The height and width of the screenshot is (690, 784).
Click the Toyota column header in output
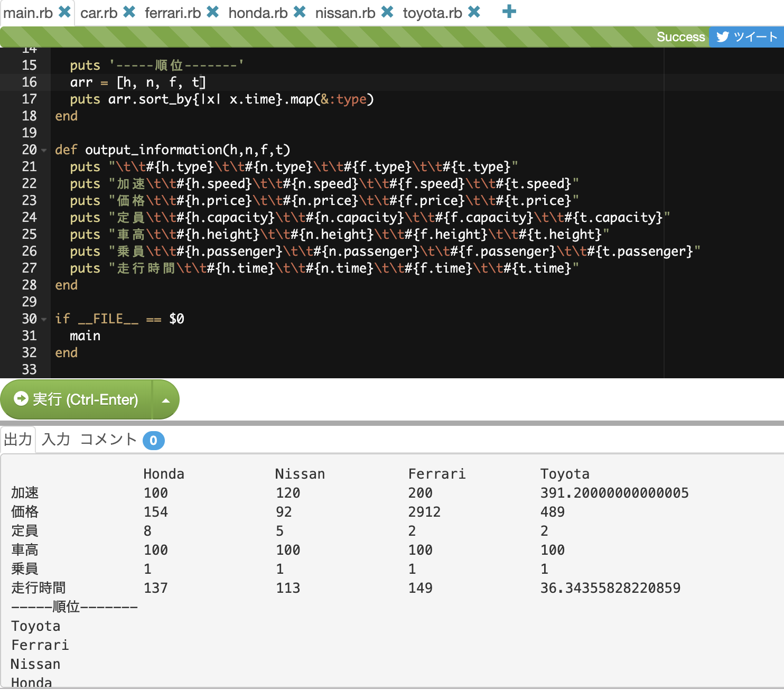(565, 474)
